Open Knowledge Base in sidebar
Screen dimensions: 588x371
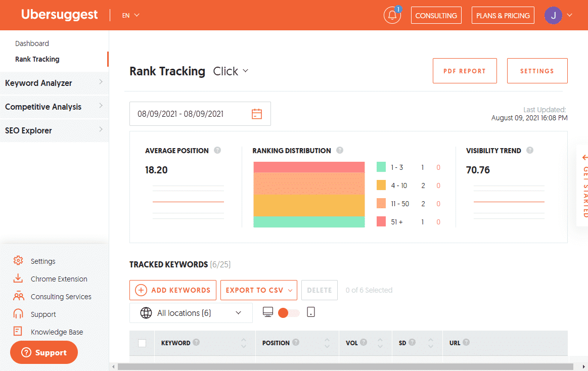57,332
